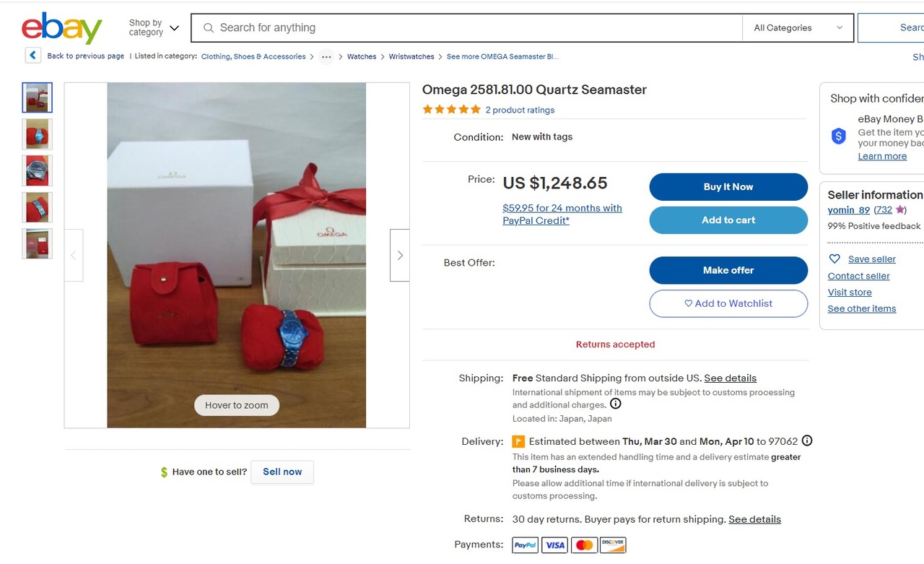Add item to Watchlist
This screenshot has height=564, width=924.
click(x=728, y=303)
